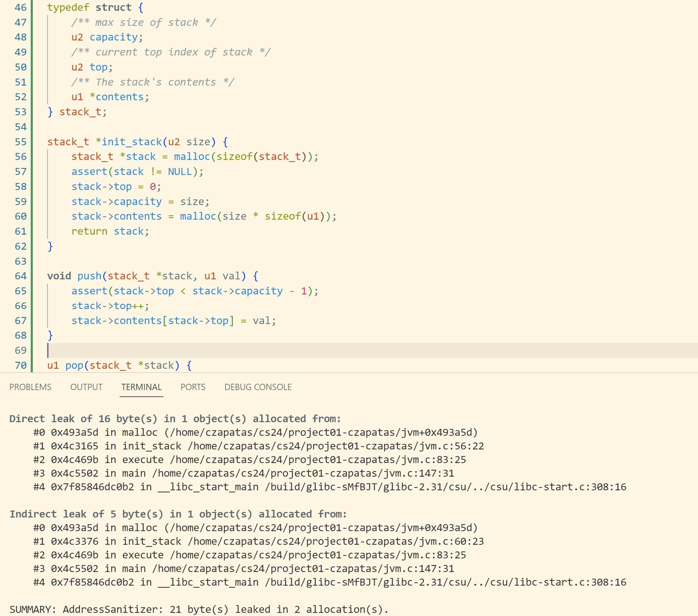This screenshot has height=616, width=698.
Task: Click the init_stack function name on line 55
Action: click(x=132, y=142)
